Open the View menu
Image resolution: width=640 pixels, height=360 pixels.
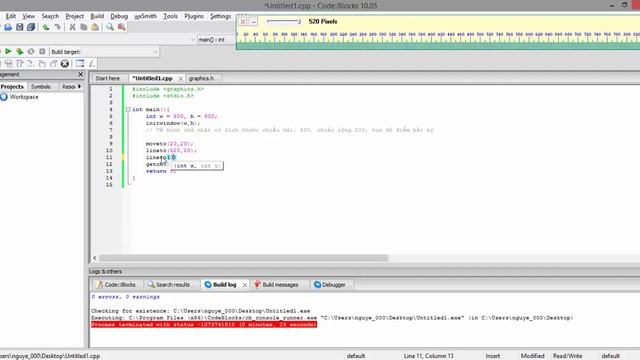tap(28, 16)
